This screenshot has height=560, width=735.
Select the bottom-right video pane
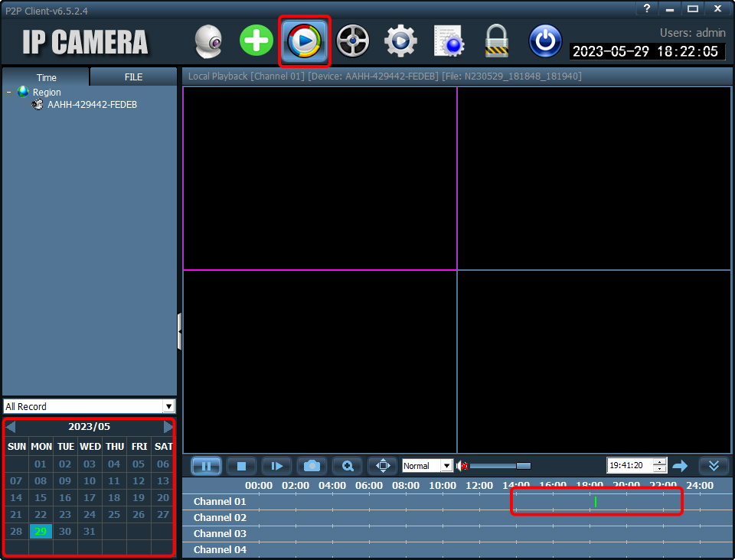coord(594,361)
